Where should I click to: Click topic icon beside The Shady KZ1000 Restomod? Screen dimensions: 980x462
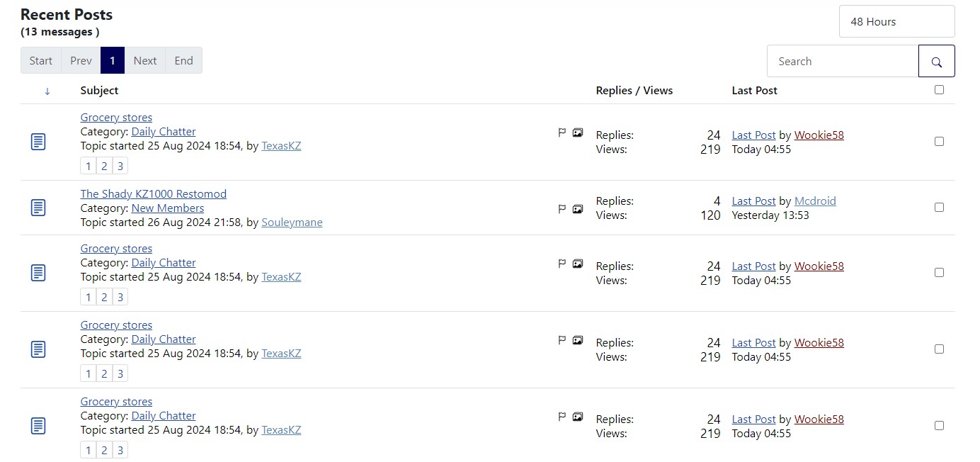pyautogui.click(x=38, y=208)
